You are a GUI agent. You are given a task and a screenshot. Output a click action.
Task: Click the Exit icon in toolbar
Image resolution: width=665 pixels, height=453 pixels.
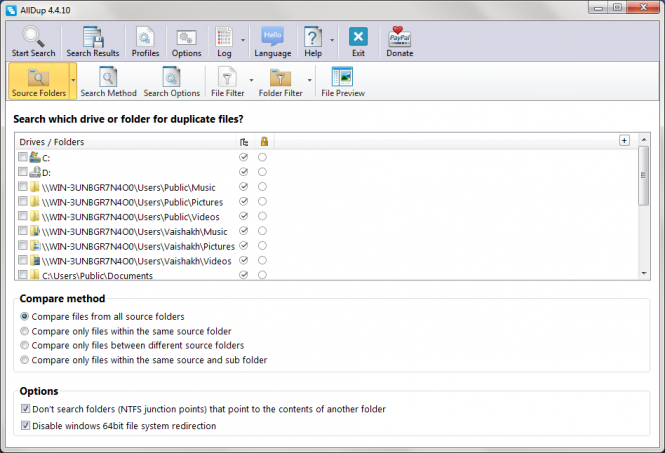[358, 38]
